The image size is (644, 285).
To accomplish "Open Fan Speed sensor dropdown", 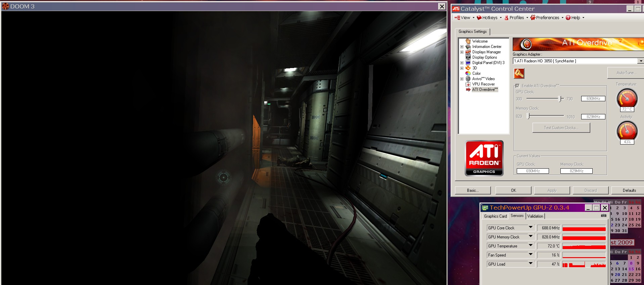I will (531, 255).
